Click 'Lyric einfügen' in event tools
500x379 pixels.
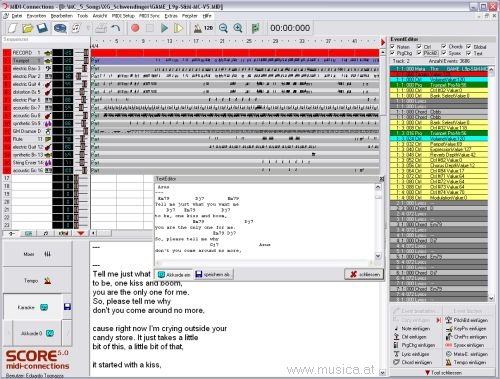tap(412, 354)
